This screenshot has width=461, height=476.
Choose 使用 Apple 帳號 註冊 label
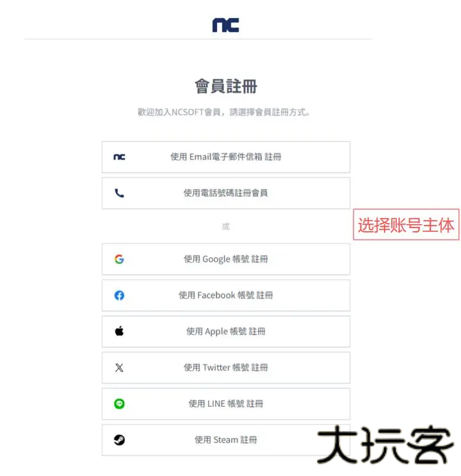pyautogui.click(x=225, y=331)
